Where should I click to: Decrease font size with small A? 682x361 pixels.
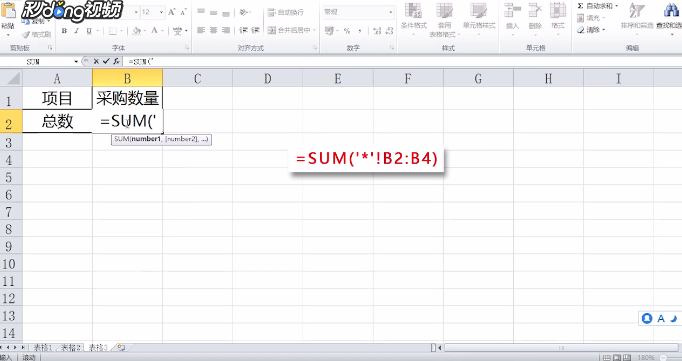(183, 12)
